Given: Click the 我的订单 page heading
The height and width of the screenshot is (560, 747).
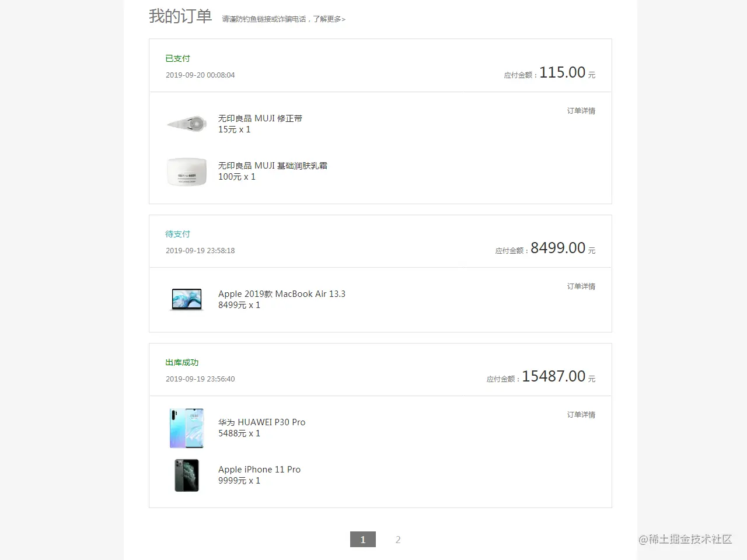Looking at the screenshot, I should point(180,16).
